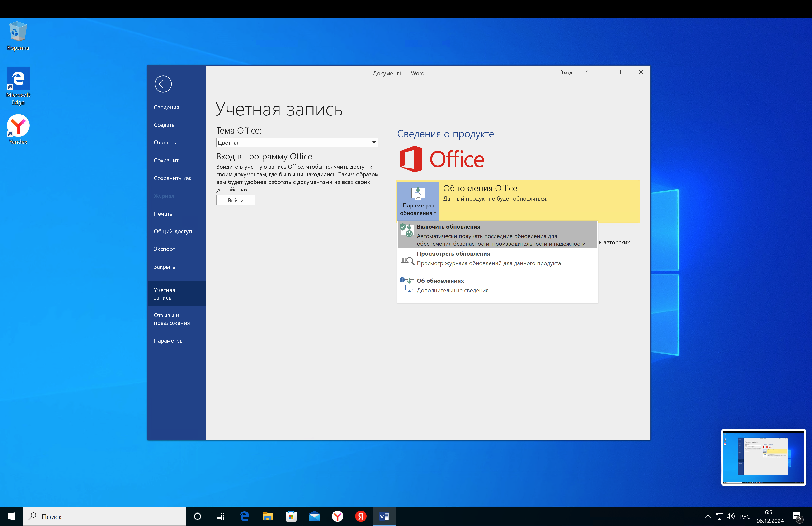Open the red Яндекс taskbar icon
Image resolution: width=812 pixels, height=526 pixels.
361,516
